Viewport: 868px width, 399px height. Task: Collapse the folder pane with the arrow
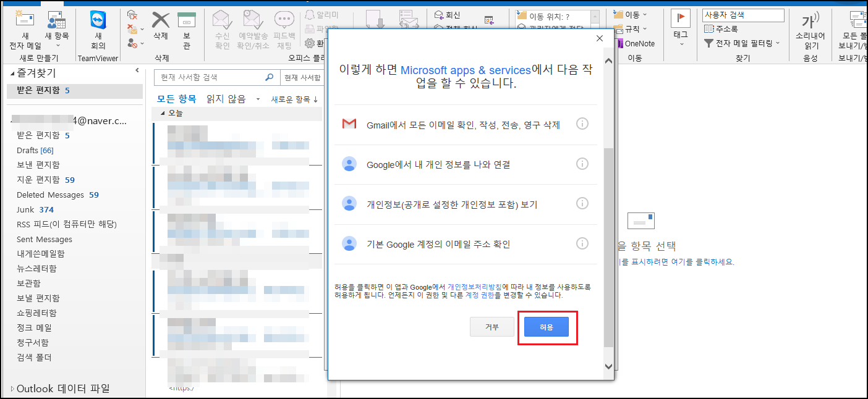coord(137,70)
